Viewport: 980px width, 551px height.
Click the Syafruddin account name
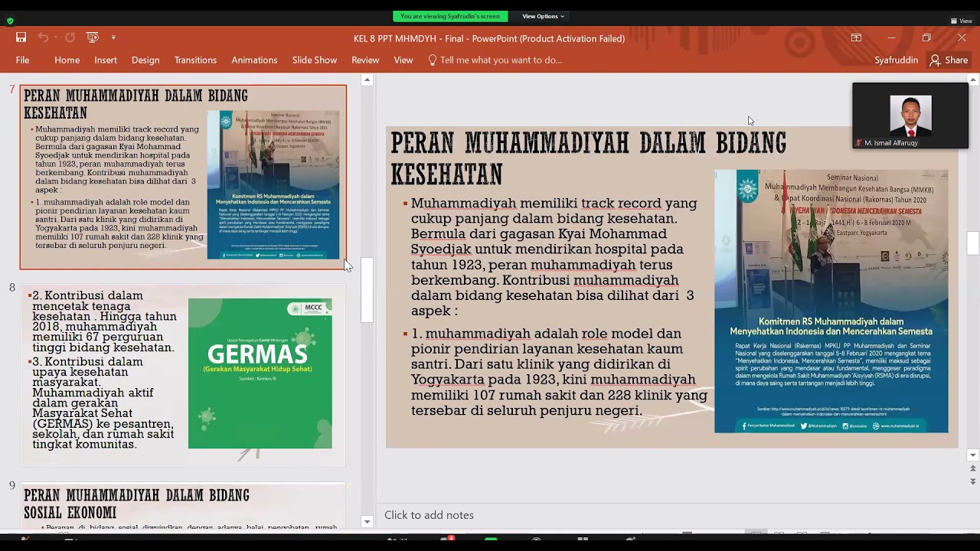896,60
